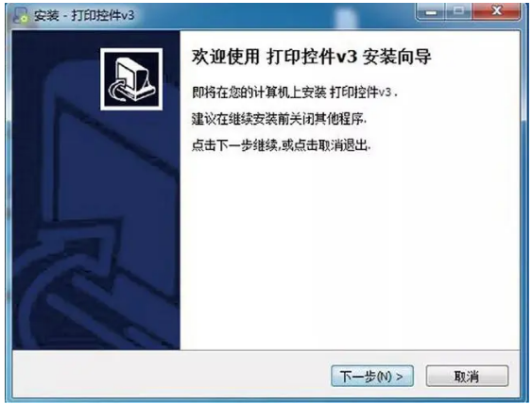This screenshot has height=404, width=532.
Task: Click the greater-than arrow on 下一步 button
Action: pyautogui.click(x=400, y=377)
